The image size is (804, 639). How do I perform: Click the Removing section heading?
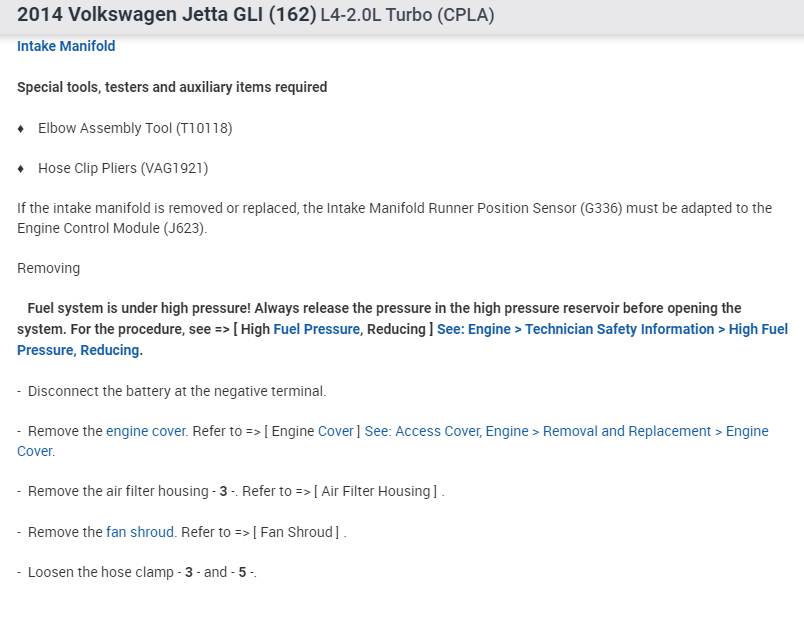click(48, 268)
